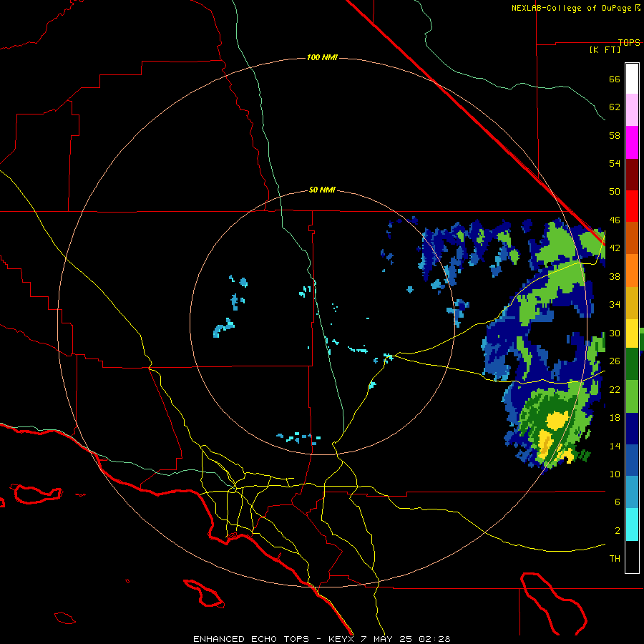
Task: Select the bright red legend swatch
Action: pyautogui.click(x=632, y=206)
